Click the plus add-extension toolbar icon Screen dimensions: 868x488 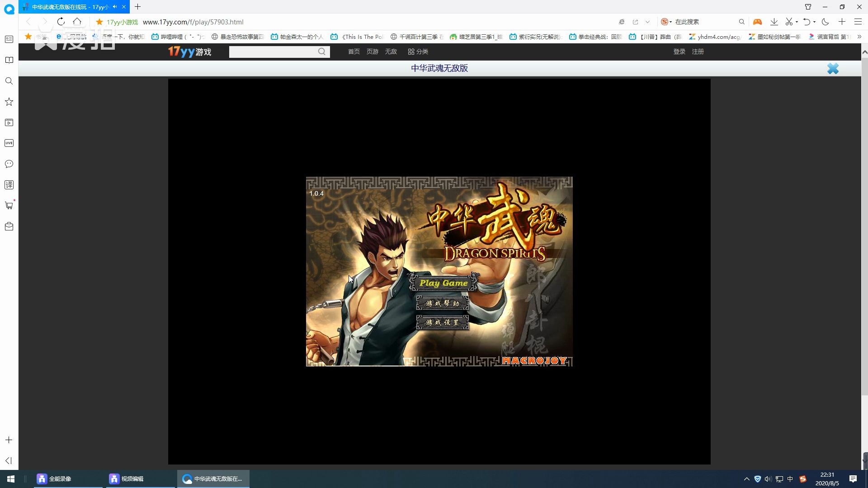[x=842, y=22]
